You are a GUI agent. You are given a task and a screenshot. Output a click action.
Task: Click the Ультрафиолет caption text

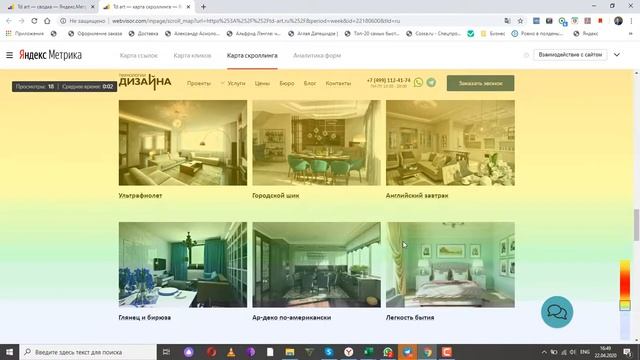pos(140,196)
